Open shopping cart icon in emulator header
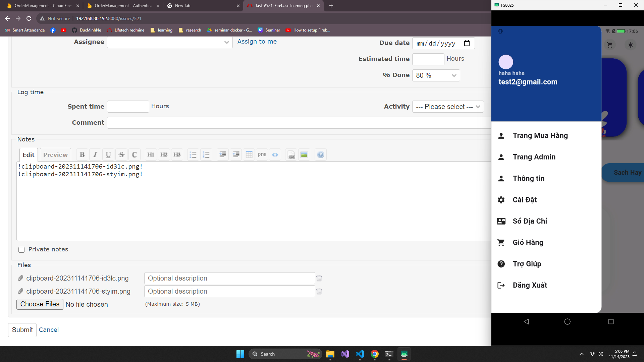 [x=610, y=45]
